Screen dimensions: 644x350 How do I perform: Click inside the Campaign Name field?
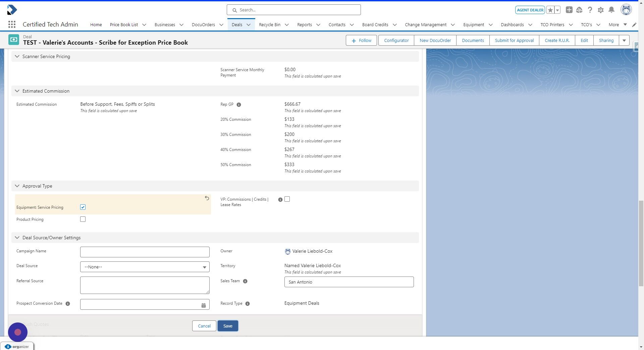pyautogui.click(x=145, y=252)
